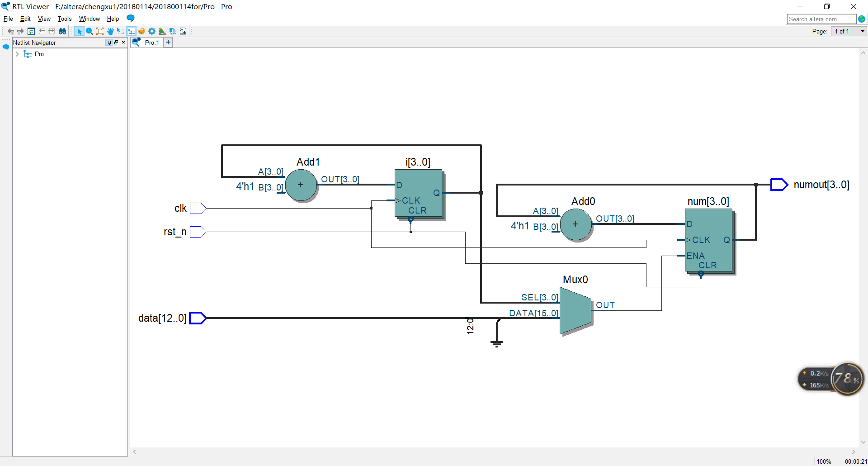Float the Netlist Navigator panel
The image size is (868, 466).
pyautogui.click(x=116, y=43)
